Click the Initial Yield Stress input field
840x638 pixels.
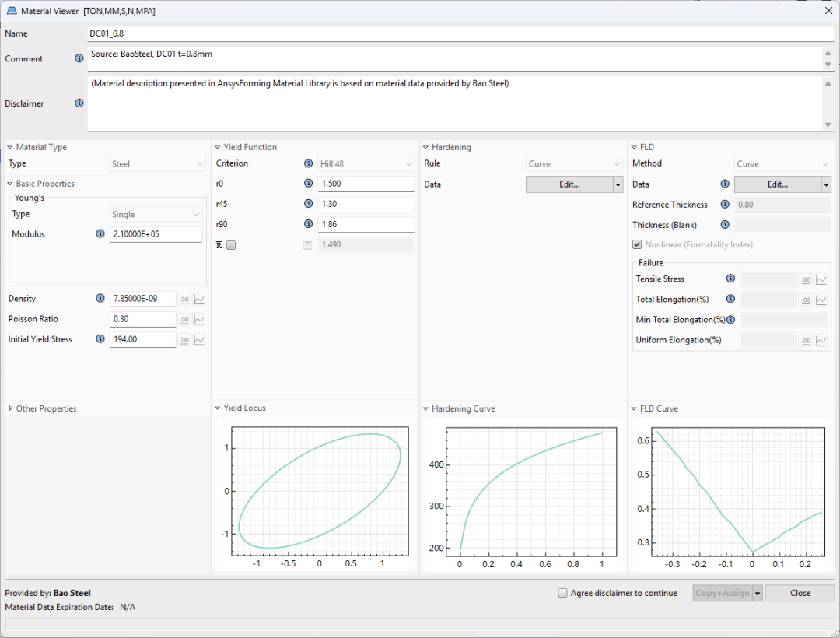pos(142,339)
